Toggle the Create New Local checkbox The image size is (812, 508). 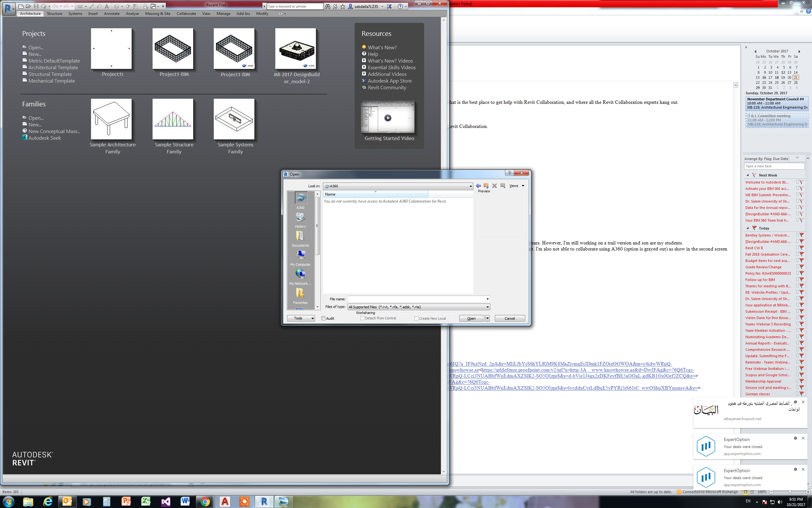tap(416, 318)
